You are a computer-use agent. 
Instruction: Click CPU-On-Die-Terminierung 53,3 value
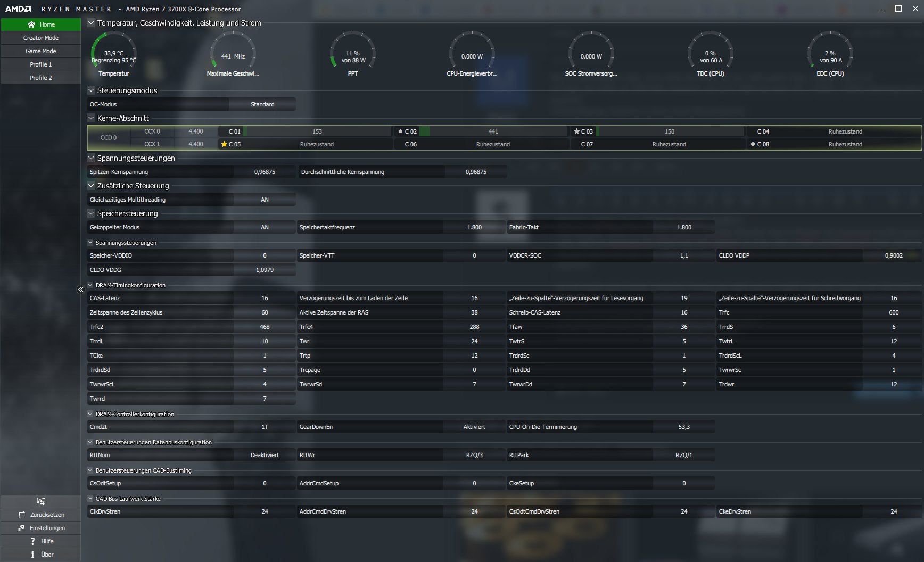(684, 427)
